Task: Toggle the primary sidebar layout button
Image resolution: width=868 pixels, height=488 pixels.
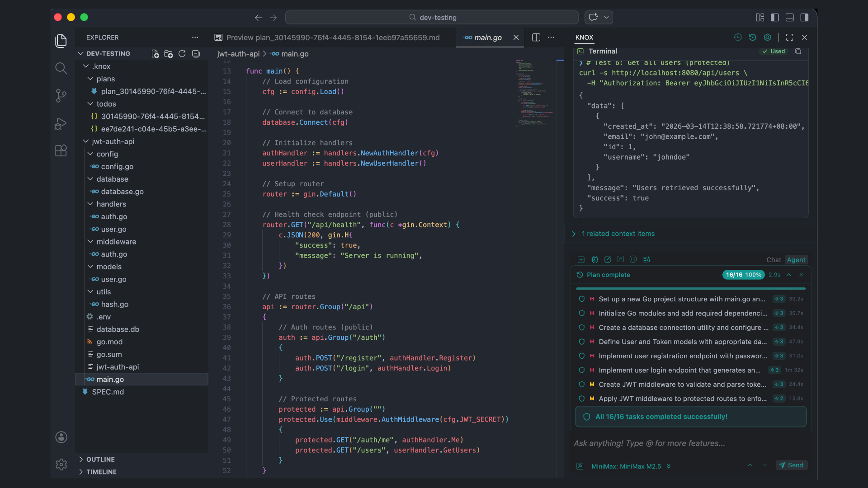Action: [x=775, y=17]
